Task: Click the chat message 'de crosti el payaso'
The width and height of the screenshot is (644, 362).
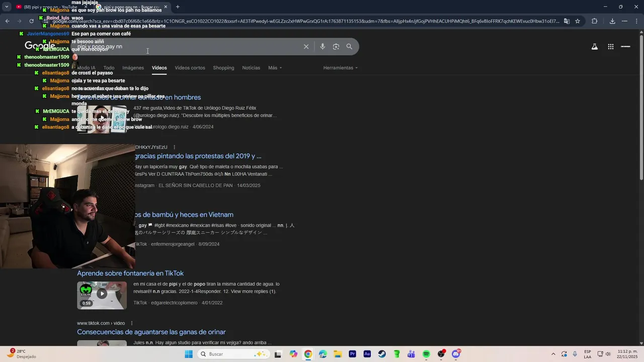Action: coord(92,73)
